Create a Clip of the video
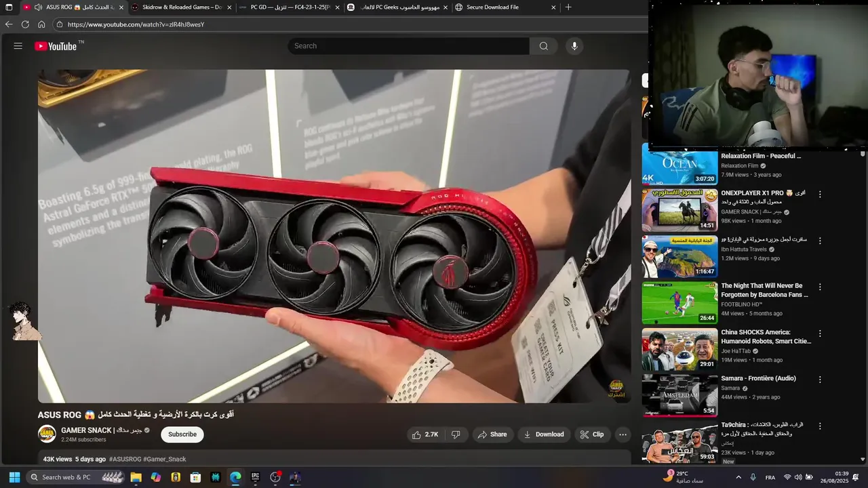This screenshot has height=488, width=868. pos(592,434)
